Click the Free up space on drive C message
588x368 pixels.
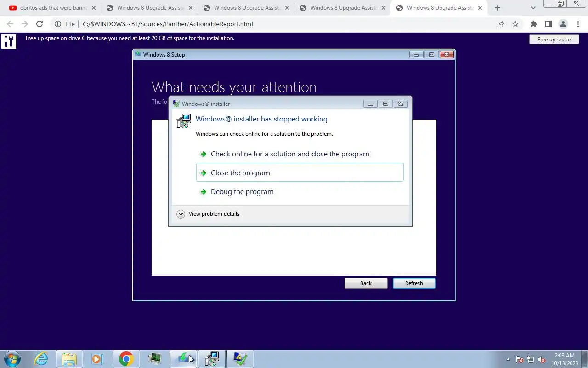pos(130,38)
